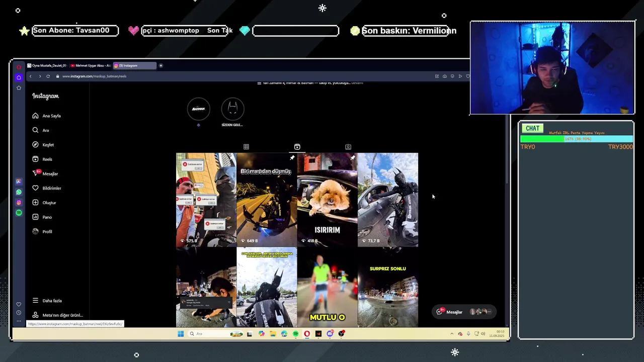Click the snapshot camera icon in address bar
The width and height of the screenshot is (644, 362).
point(445,76)
